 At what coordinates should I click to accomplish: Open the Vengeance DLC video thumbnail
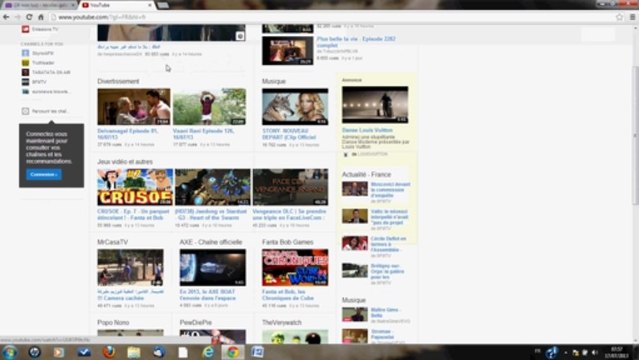point(290,187)
